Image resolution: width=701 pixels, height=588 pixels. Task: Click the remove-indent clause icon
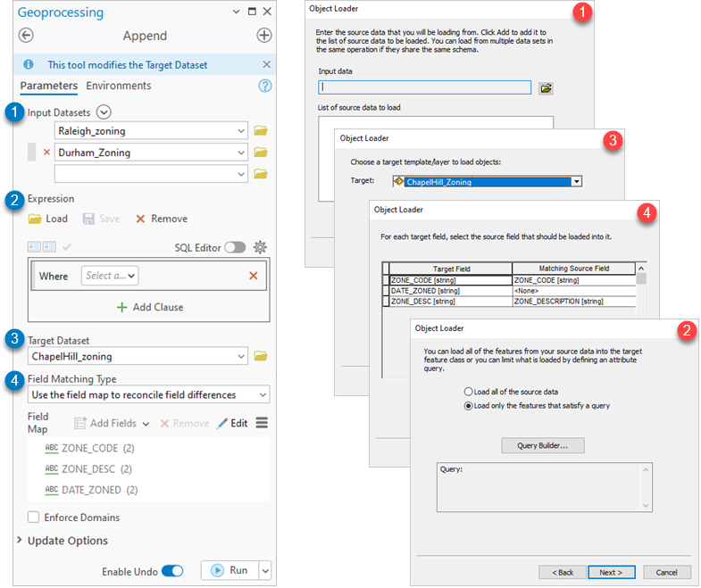(x=34, y=246)
